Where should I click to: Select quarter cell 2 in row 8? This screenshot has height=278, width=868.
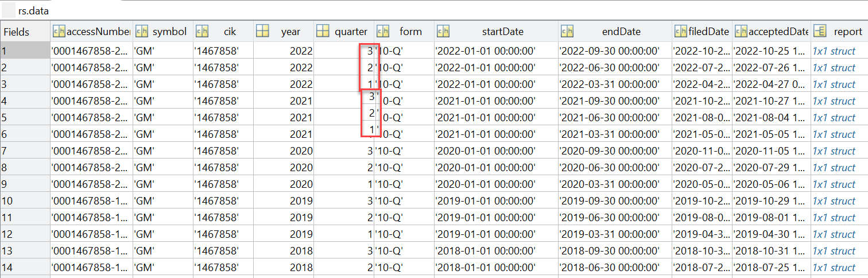(344, 167)
